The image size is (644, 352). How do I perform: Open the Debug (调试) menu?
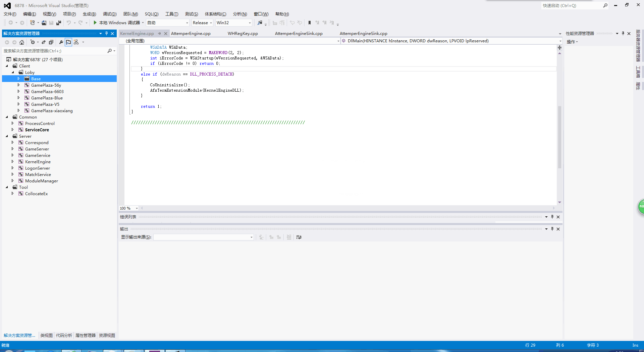click(x=110, y=14)
